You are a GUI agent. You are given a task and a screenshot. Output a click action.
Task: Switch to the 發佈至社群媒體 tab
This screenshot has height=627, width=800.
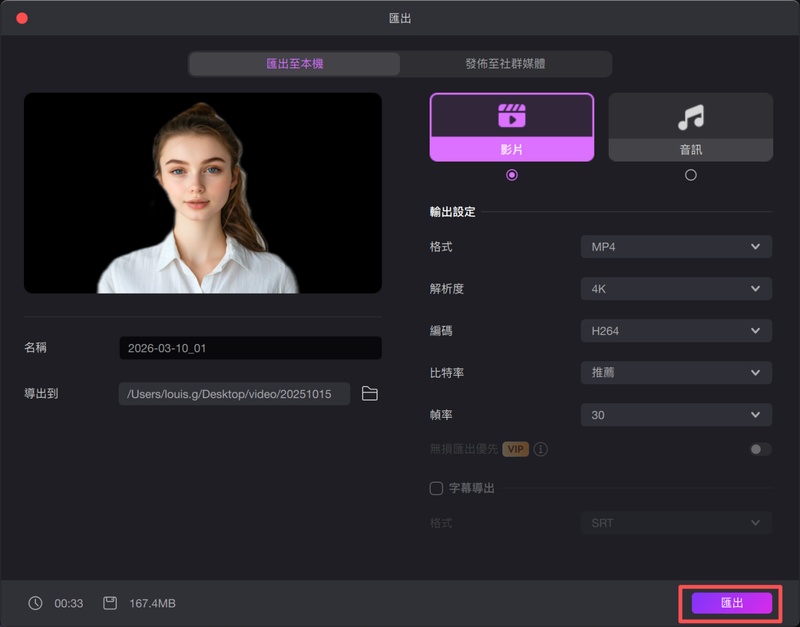click(505, 64)
